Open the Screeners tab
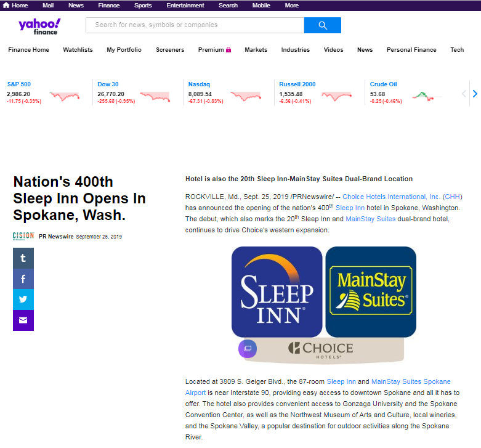 coord(170,50)
